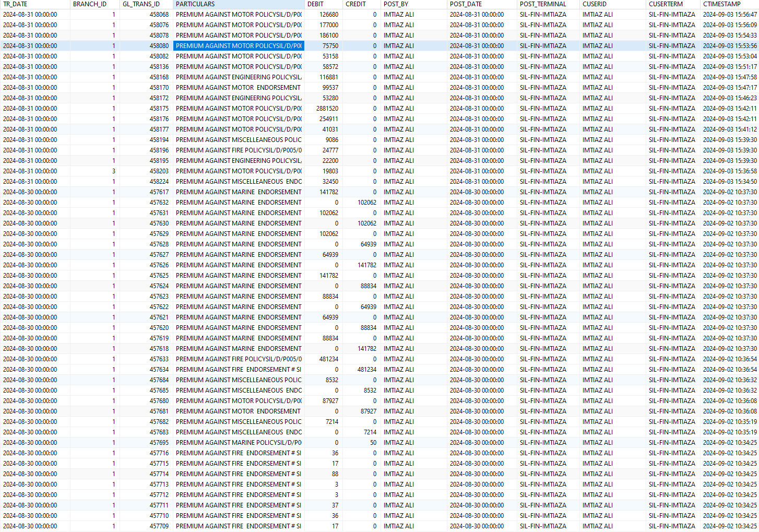Click the CREDIT value 481234

pos(367,370)
